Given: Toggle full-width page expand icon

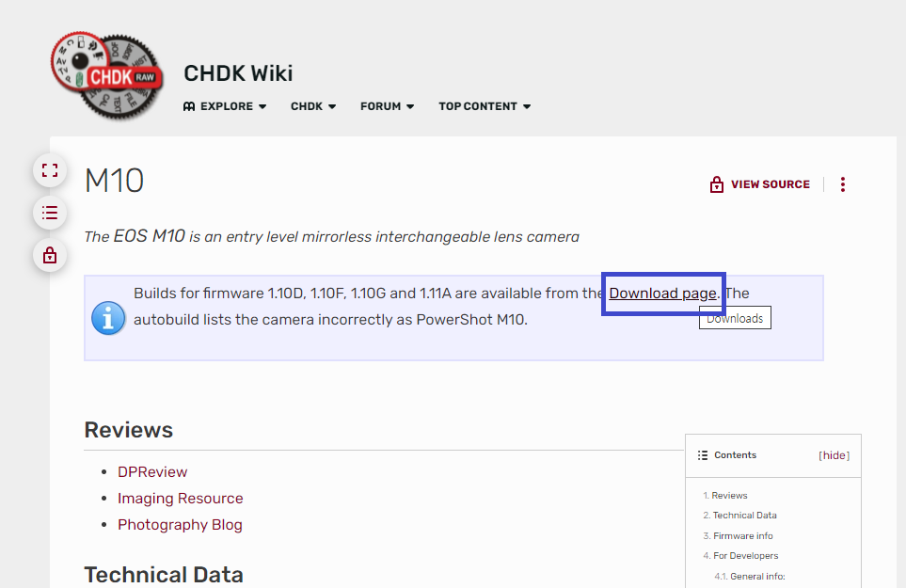Looking at the screenshot, I should [50, 170].
